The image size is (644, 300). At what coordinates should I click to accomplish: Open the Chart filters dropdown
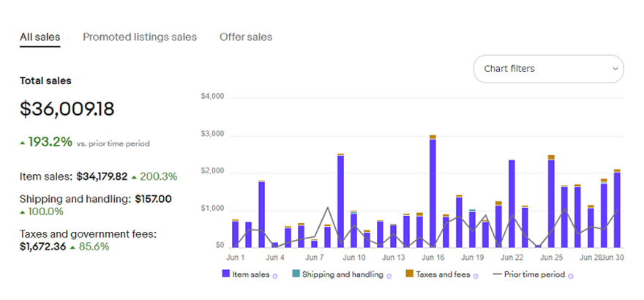tap(548, 69)
